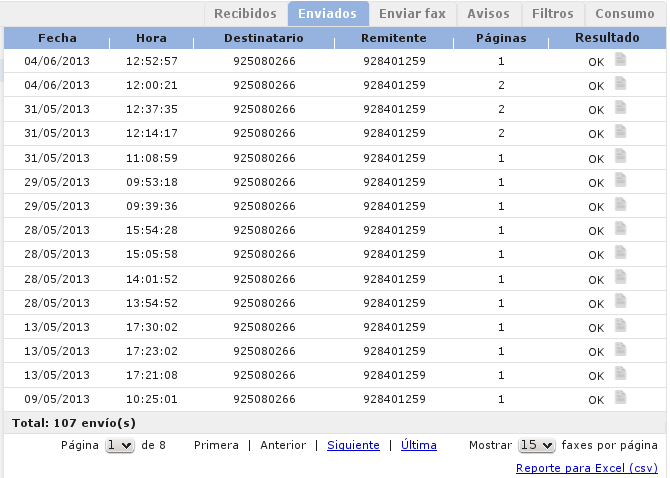670x478 pixels.
Task: Select the Filtros tab
Action: 553,14
